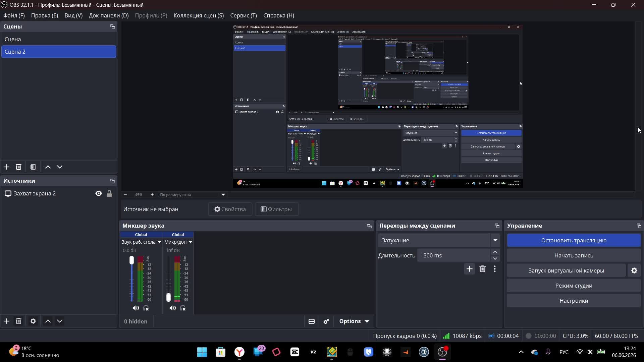Delete the selected source with the trash icon
The height and width of the screenshot is (362, 644).
19,321
